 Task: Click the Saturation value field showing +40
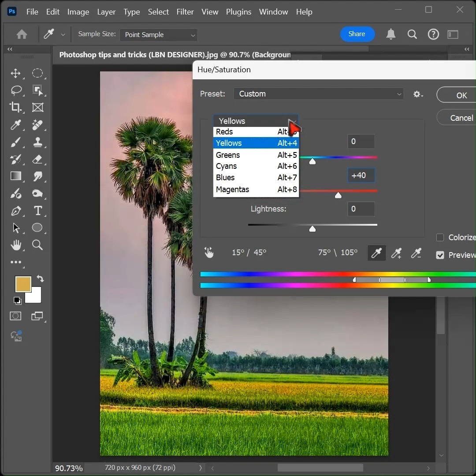point(361,175)
